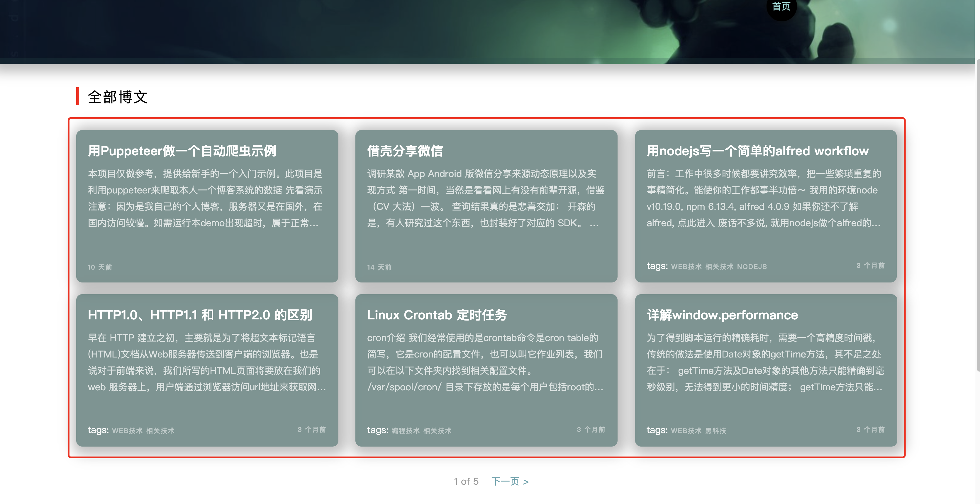Screen dimensions: 980x504
Task: Click the '10 天前' date on Puppeteer card
Action: [100, 267]
